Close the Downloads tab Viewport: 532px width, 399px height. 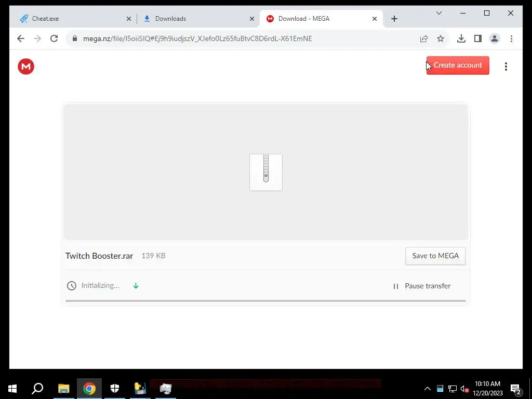click(x=252, y=19)
